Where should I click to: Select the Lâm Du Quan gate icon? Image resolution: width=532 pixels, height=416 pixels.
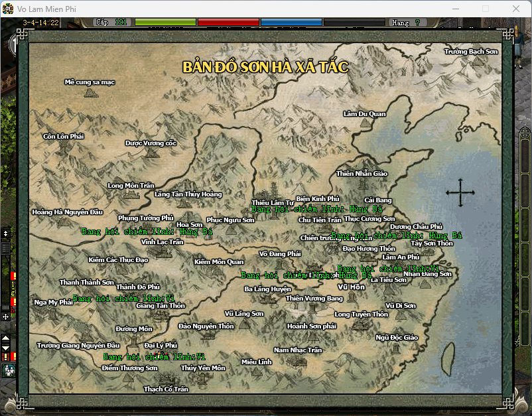coord(364,124)
